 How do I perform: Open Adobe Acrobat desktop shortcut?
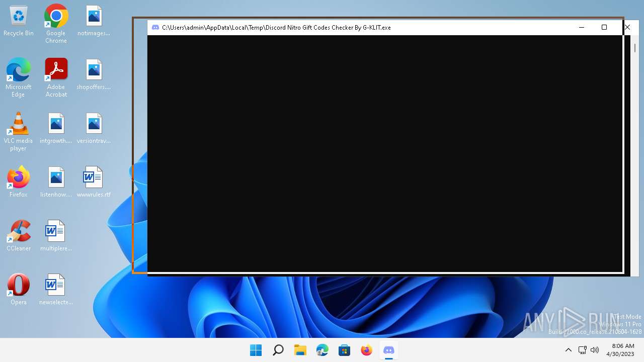pyautogui.click(x=56, y=77)
